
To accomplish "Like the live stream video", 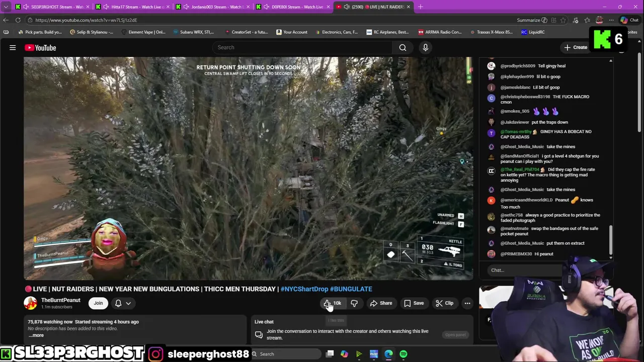I will click(333, 303).
